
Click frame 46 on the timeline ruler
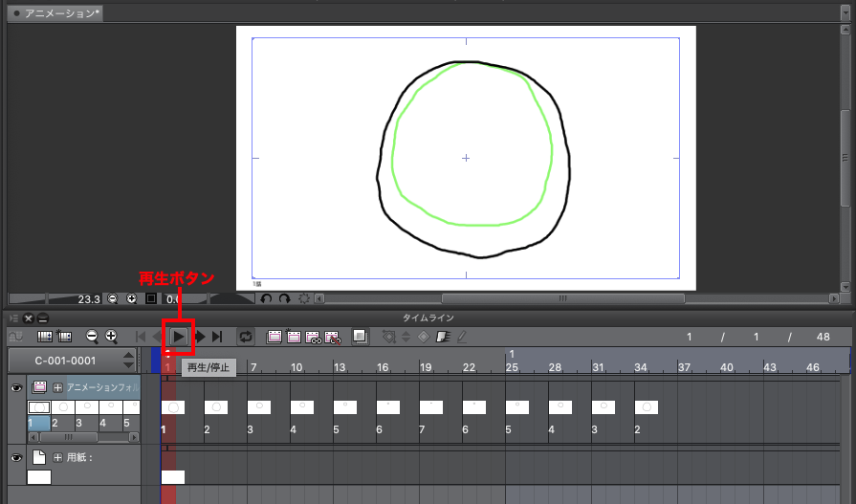pos(813,367)
